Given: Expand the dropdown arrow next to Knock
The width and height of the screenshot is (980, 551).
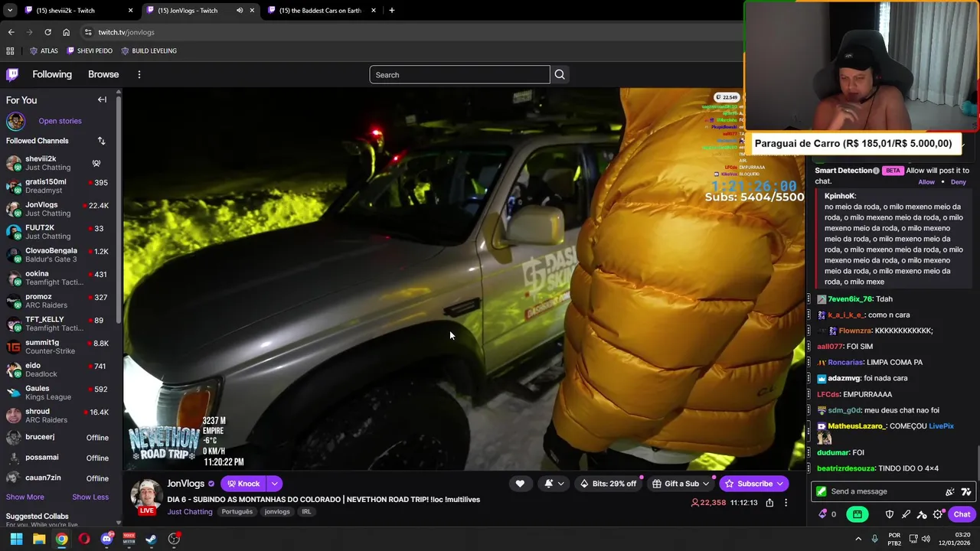Looking at the screenshot, I should click(x=274, y=484).
